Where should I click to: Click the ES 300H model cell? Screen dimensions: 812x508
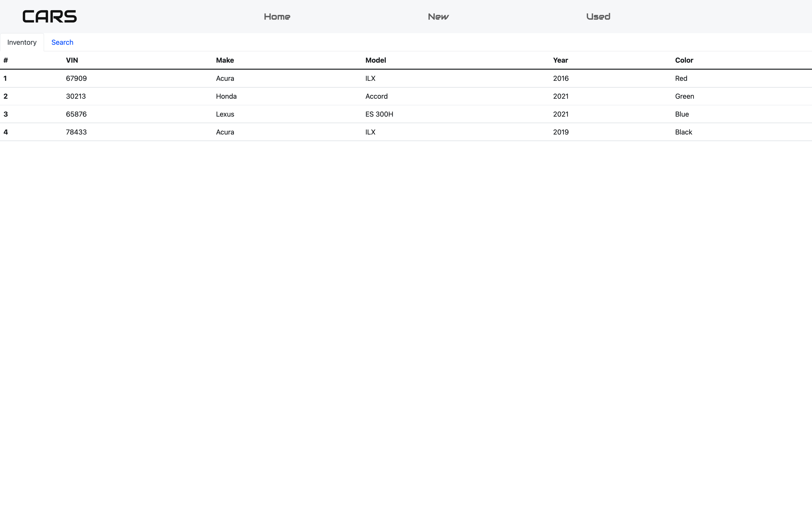pos(379,114)
